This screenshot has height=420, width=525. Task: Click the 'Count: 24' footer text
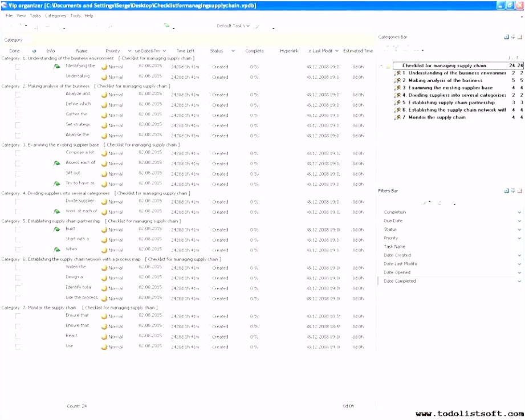tap(77, 406)
